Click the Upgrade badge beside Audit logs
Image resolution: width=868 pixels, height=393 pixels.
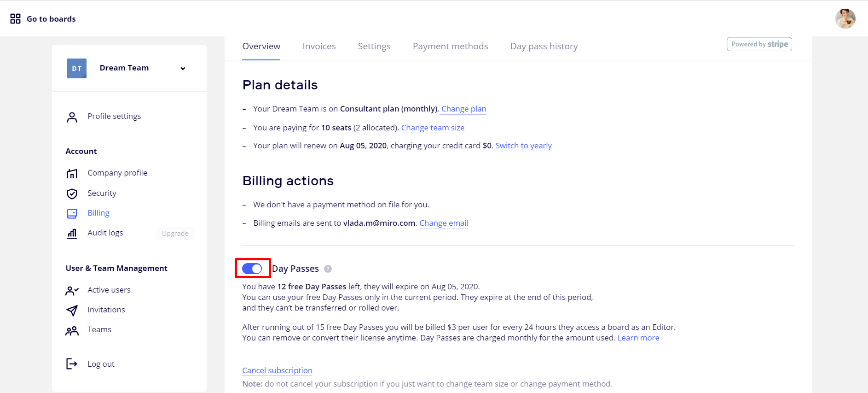[x=175, y=234]
